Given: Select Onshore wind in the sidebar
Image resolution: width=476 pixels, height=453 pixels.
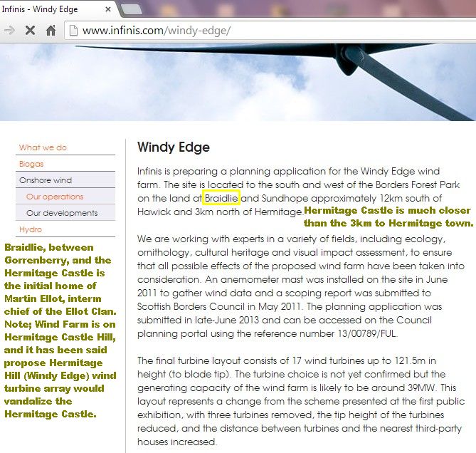Looking at the screenshot, I should (65, 180).
